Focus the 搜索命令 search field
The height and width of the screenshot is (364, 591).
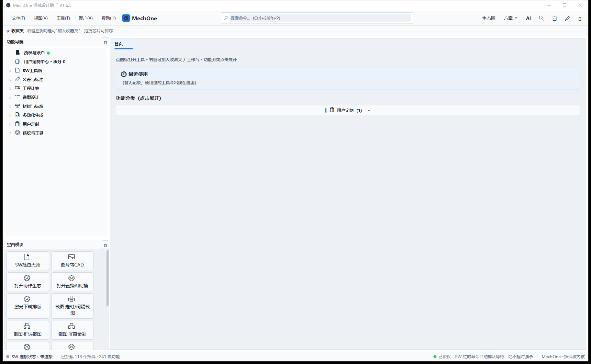click(317, 18)
